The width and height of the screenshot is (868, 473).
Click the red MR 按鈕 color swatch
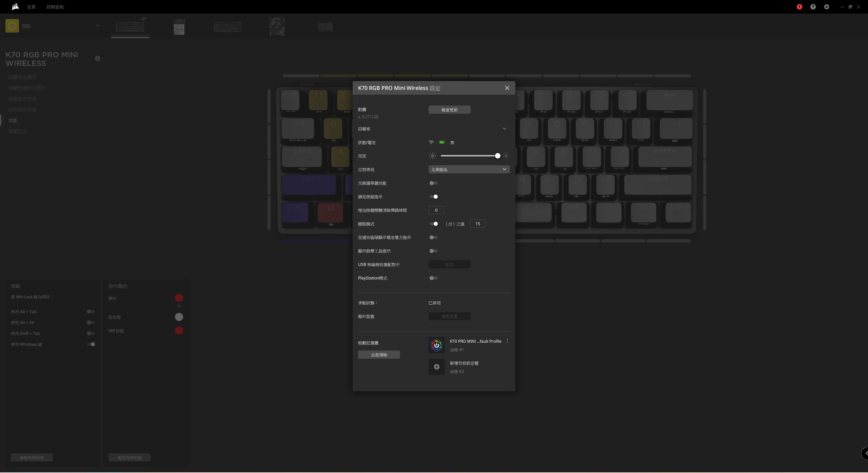pos(179,330)
